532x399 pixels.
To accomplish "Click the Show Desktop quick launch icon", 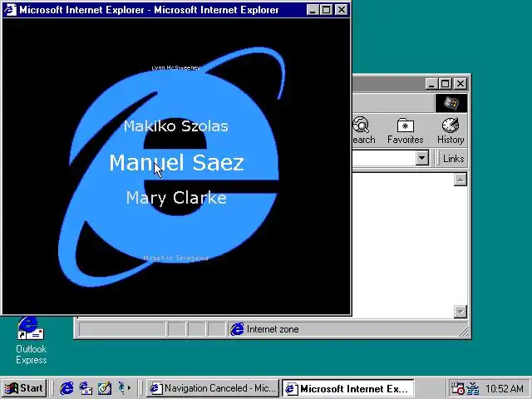I will [105, 388].
